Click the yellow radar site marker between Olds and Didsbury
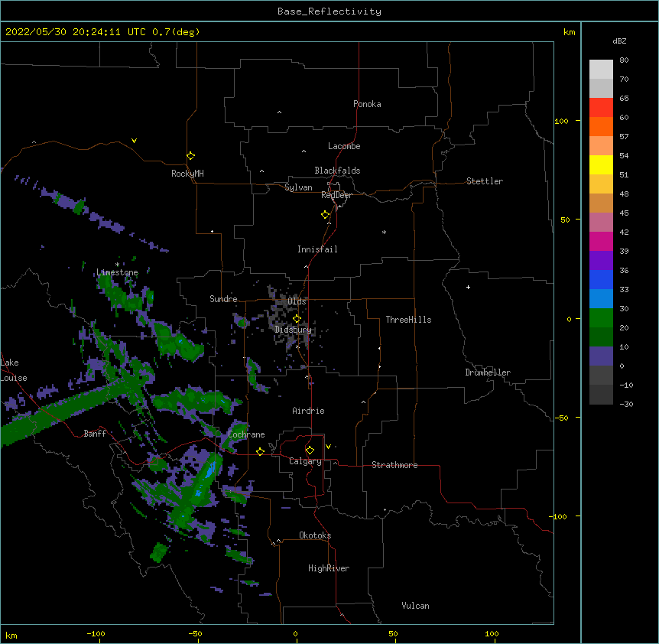Screen dimensions: 659x644 pyautogui.click(x=297, y=319)
